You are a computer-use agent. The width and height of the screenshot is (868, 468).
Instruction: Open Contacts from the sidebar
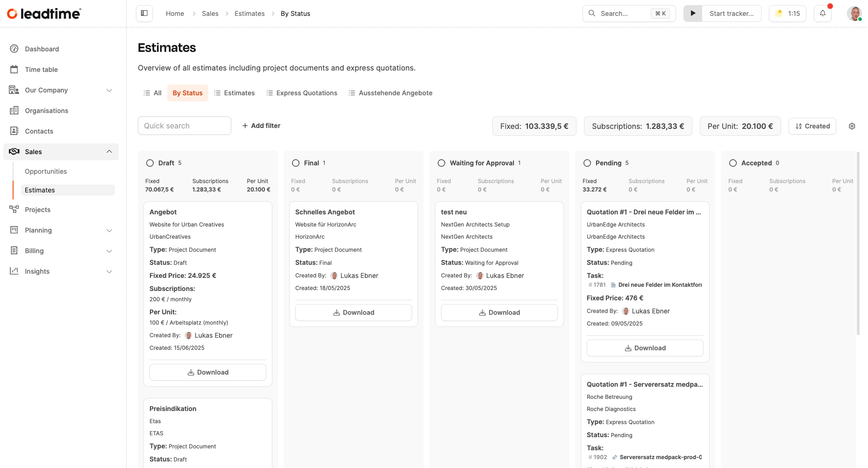39,131
